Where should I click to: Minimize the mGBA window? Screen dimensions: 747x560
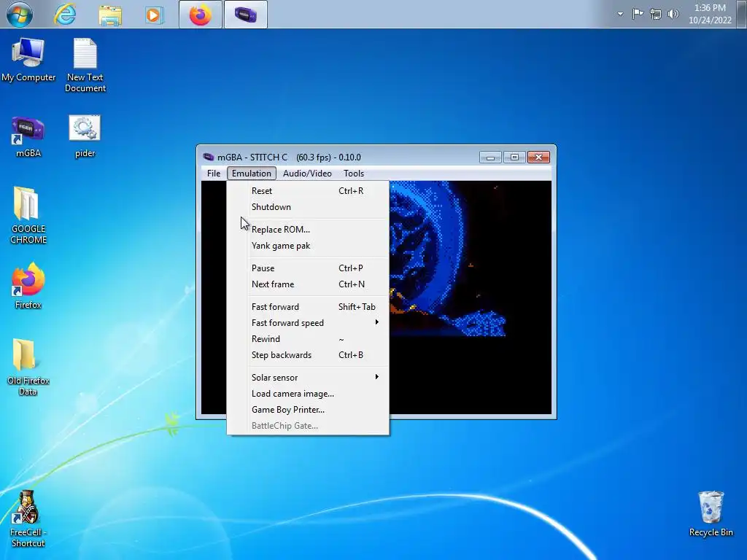coord(490,157)
